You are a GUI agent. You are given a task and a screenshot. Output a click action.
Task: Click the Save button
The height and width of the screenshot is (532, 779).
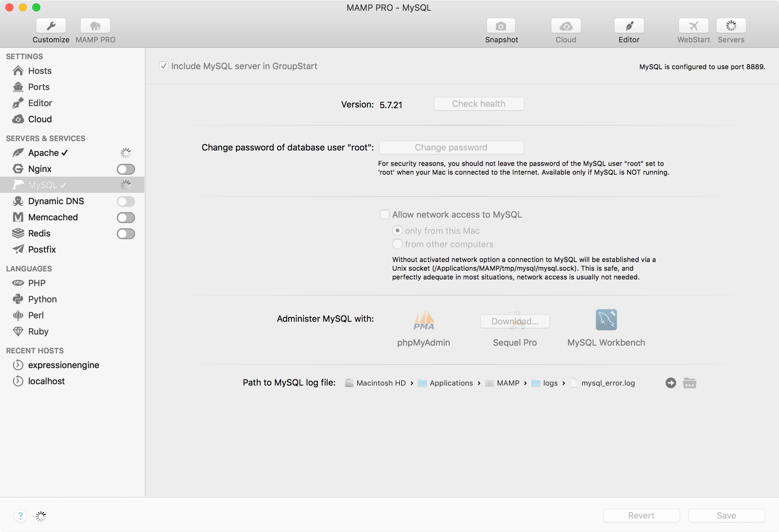point(727,516)
